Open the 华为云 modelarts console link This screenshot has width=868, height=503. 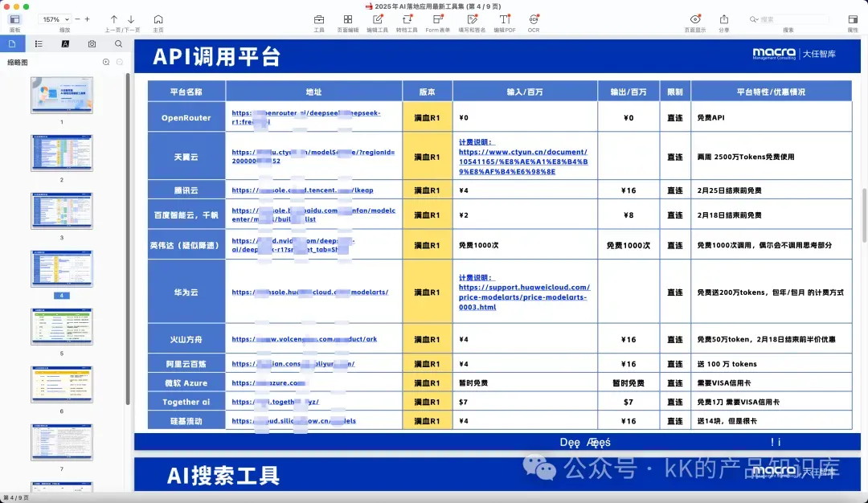coord(310,292)
